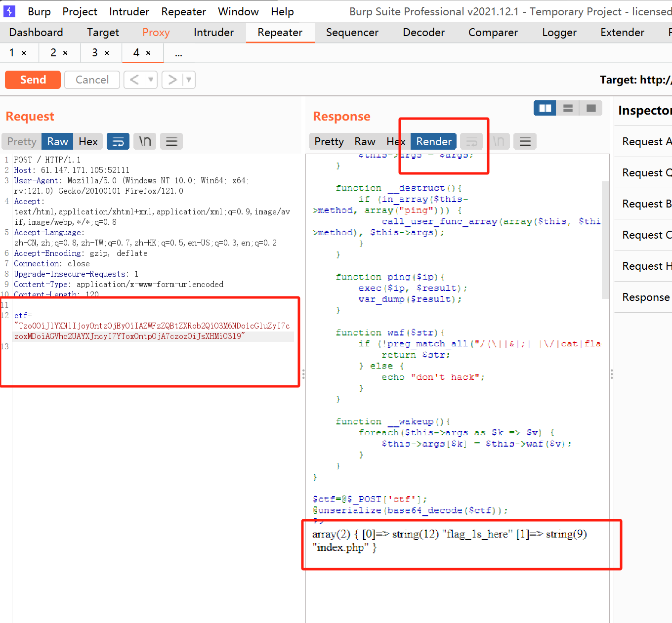Click the Content-Type header line in the request
672x623 pixels.
tap(119, 285)
